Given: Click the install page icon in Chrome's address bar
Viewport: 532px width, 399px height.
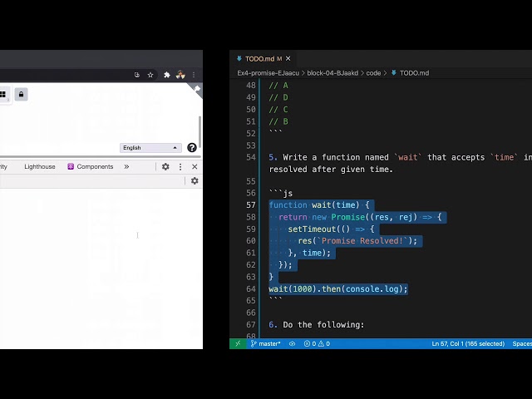Looking at the screenshot, I should (136, 75).
